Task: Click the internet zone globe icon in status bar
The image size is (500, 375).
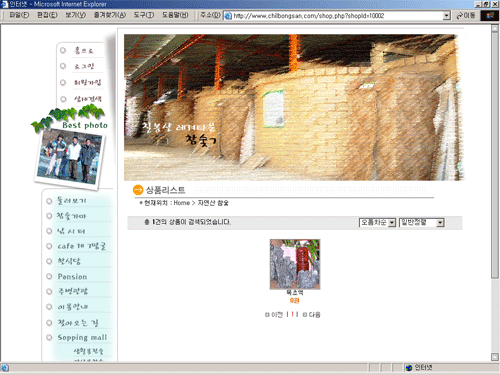Action: pyautogui.click(x=409, y=368)
